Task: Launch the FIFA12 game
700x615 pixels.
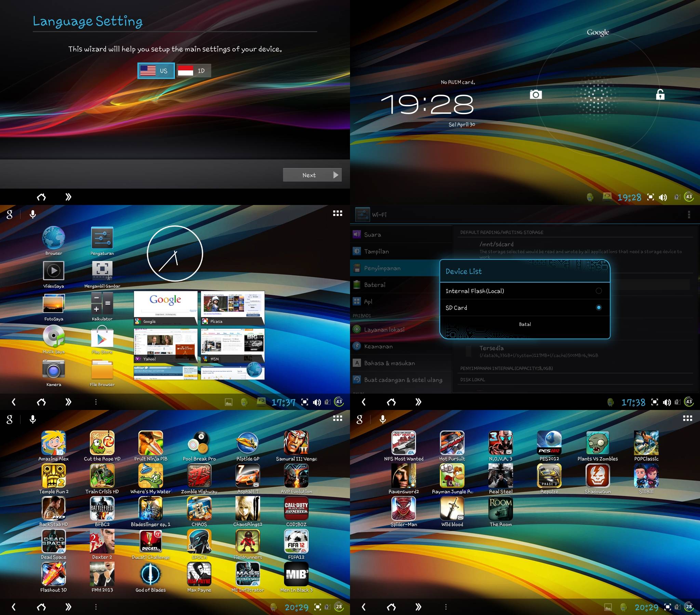Action: click(x=296, y=545)
